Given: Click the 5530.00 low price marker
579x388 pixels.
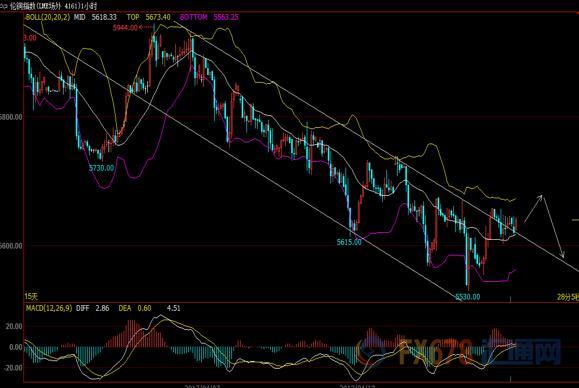Looking at the screenshot, I should pos(468,297).
